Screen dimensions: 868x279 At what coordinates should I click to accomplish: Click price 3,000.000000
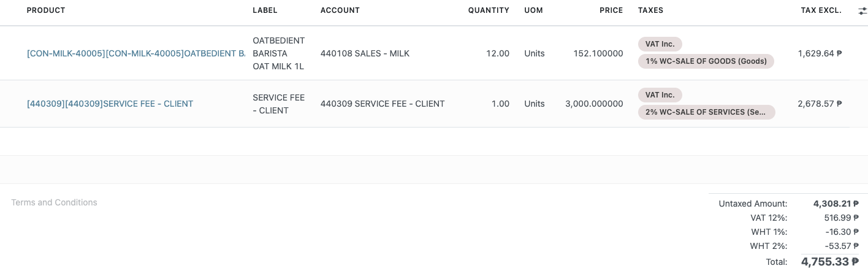[x=594, y=104]
